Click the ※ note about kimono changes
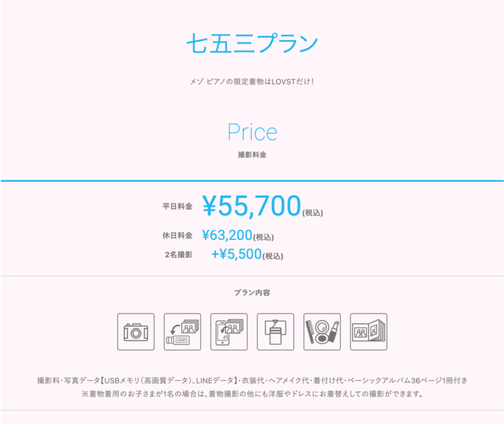 coord(252,394)
